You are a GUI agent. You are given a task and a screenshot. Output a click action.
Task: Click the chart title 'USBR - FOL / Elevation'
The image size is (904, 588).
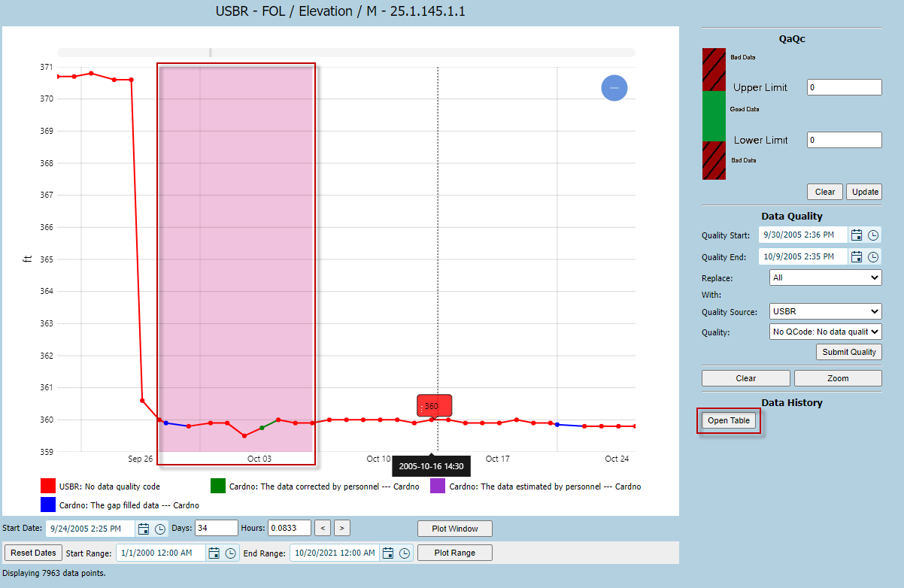(340, 11)
